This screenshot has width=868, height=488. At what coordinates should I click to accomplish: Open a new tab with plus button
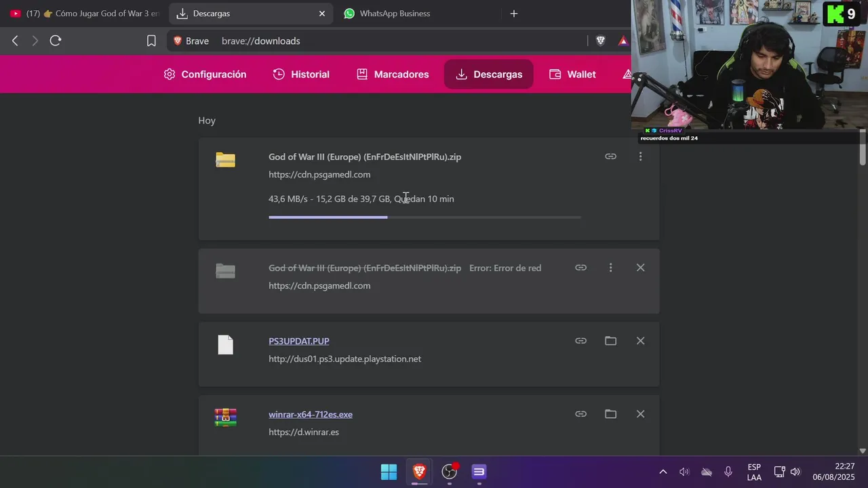point(513,14)
